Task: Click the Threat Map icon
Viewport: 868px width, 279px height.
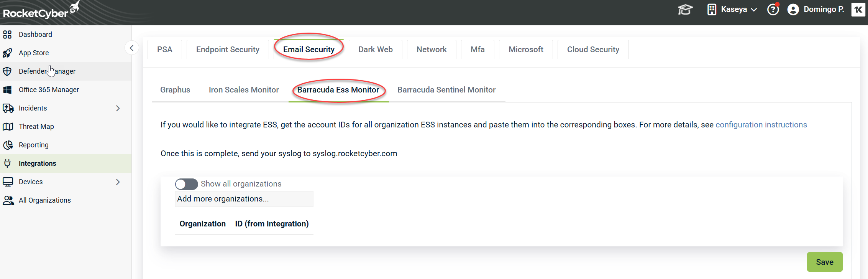Action: tap(8, 127)
